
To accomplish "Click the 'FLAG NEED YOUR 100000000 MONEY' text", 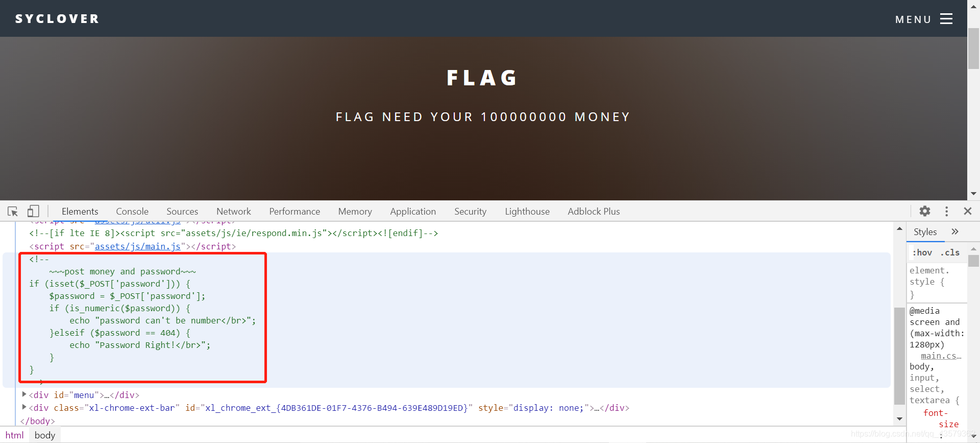I will point(483,117).
